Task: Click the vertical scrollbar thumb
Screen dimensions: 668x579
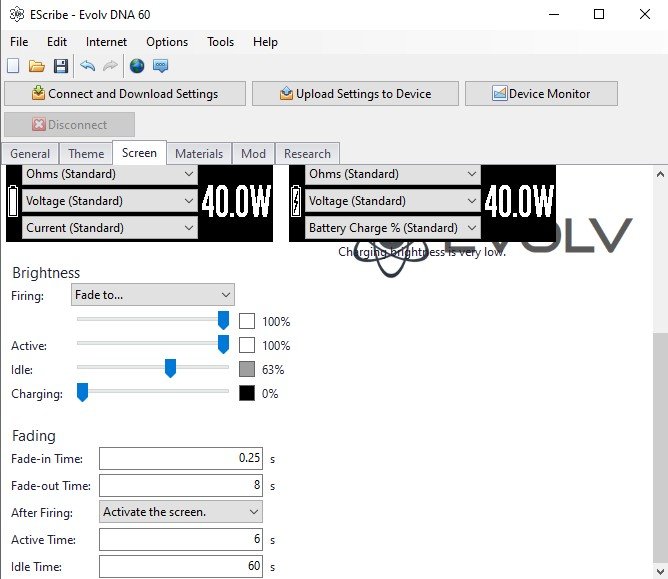Action: (x=660, y=447)
